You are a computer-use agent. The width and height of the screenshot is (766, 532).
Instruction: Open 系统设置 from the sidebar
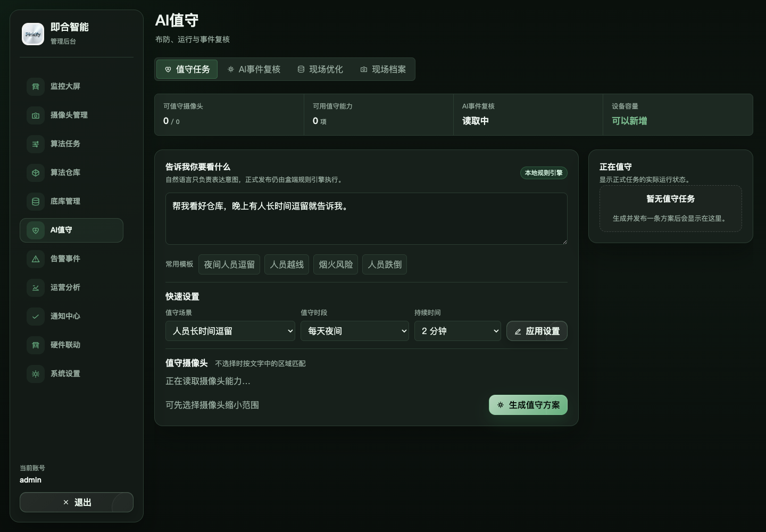[71, 373]
